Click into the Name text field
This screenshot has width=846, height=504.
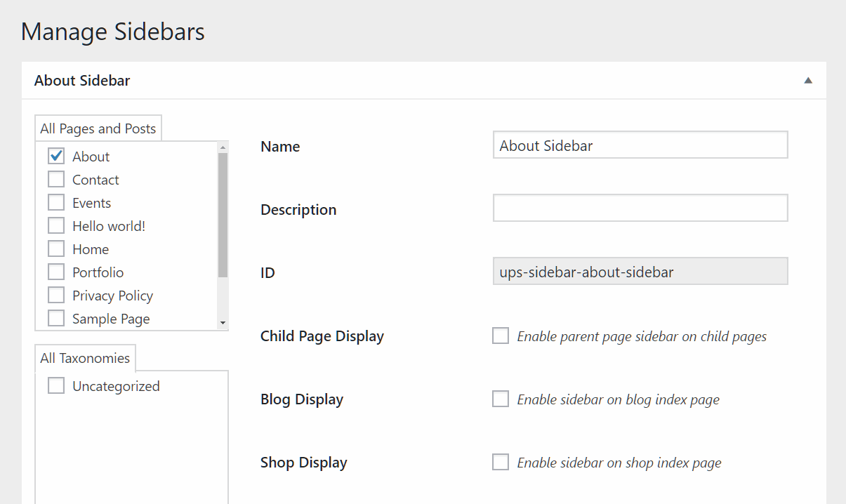(640, 145)
